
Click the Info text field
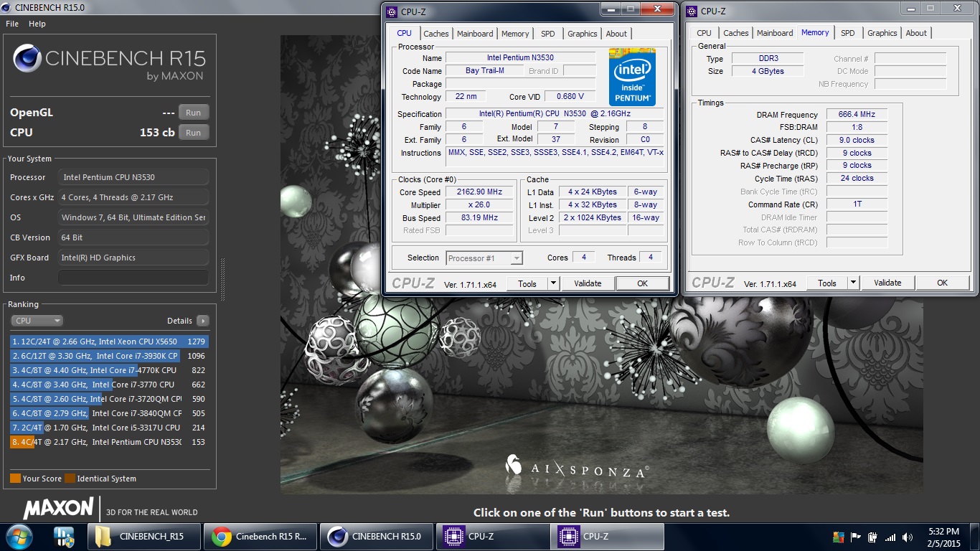133,278
